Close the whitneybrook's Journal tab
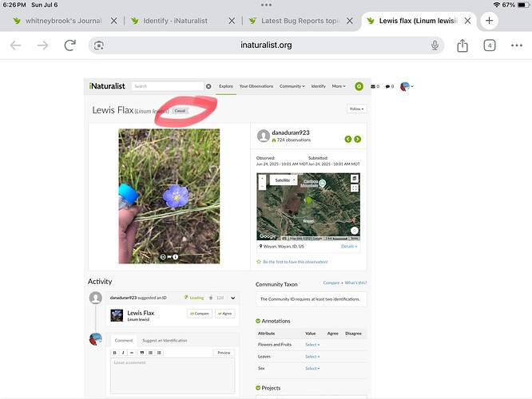The height and width of the screenshot is (399, 532). [114, 21]
